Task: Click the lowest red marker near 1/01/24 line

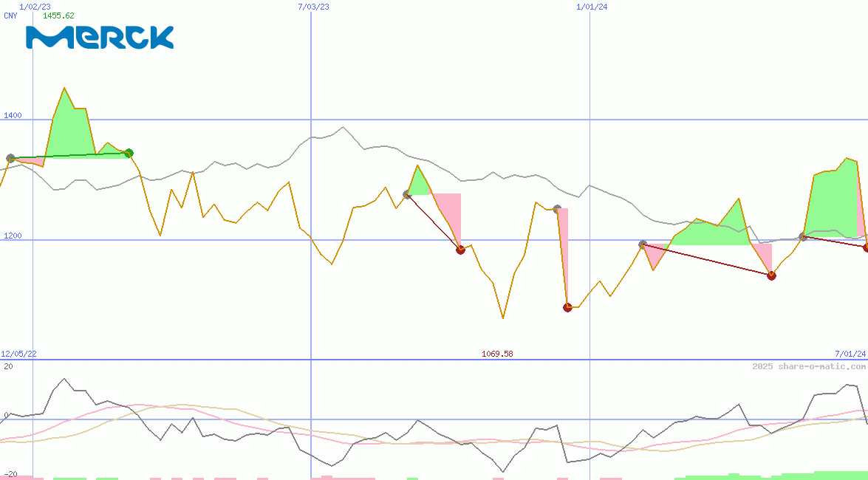Action: tap(567, 307)
